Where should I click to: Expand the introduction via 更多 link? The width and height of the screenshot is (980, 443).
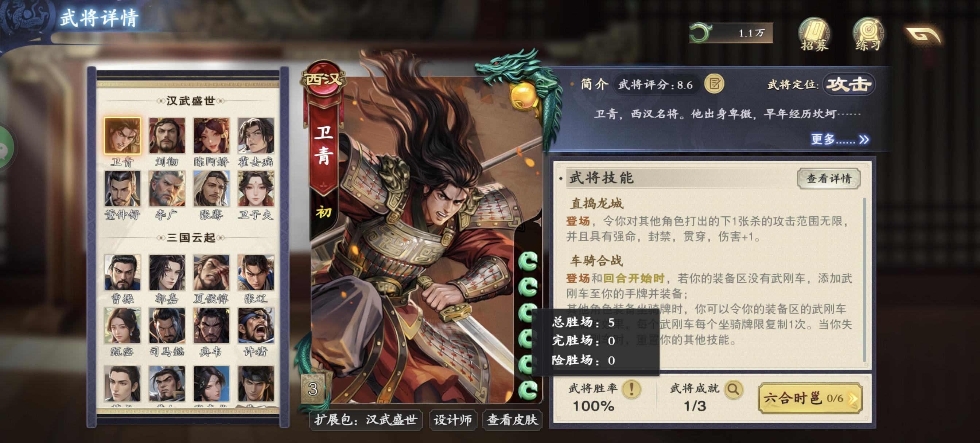[x=840, y=139]
